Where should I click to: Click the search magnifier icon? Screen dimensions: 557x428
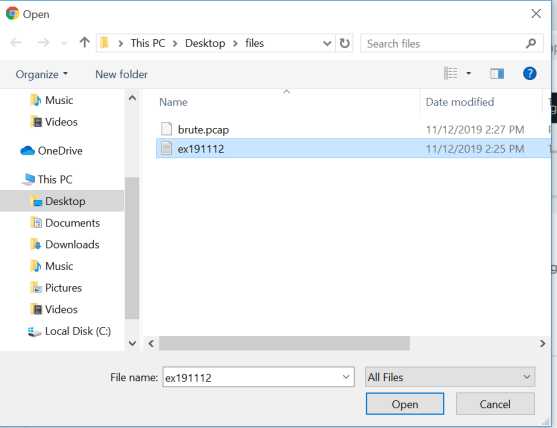coord(531,43)
